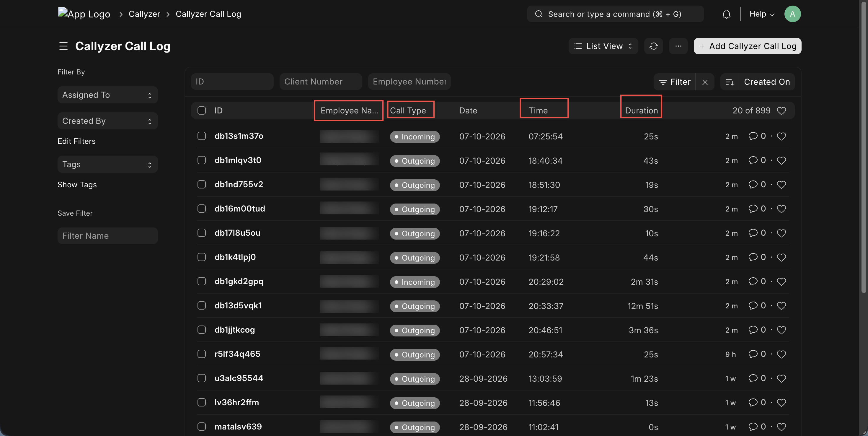868x436 pixels.
Task: Click Callyzer Call Log breadcrumb
Action: [x=208, y=14]
